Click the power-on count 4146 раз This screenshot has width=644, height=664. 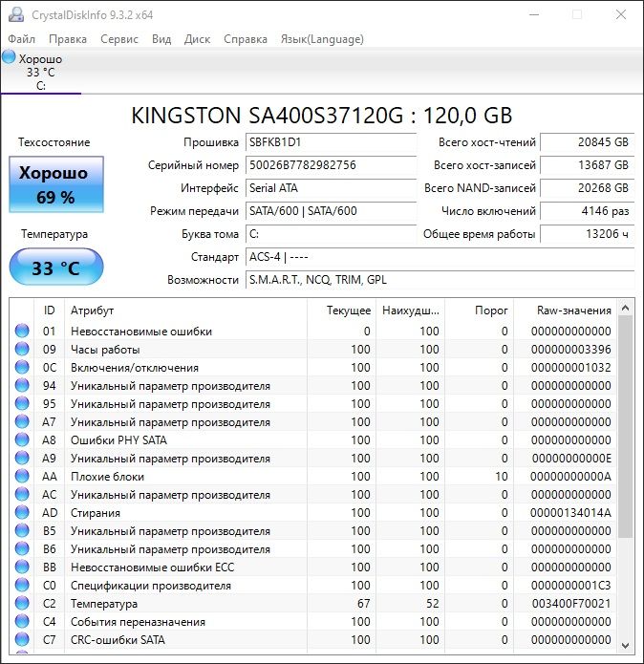(588, 211)
